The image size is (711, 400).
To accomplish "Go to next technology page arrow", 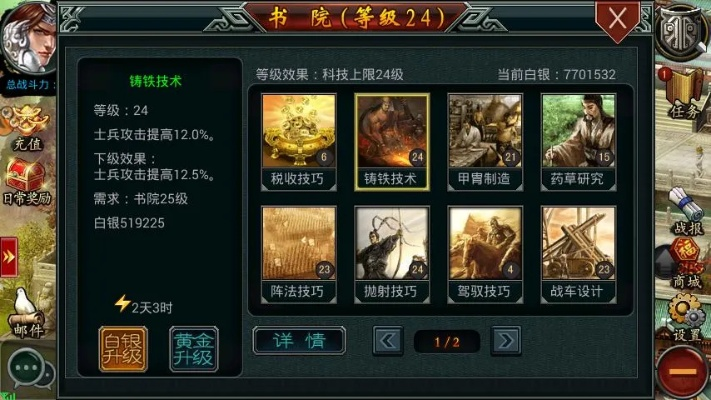I will pyautogui.click(x=506, y=341).
